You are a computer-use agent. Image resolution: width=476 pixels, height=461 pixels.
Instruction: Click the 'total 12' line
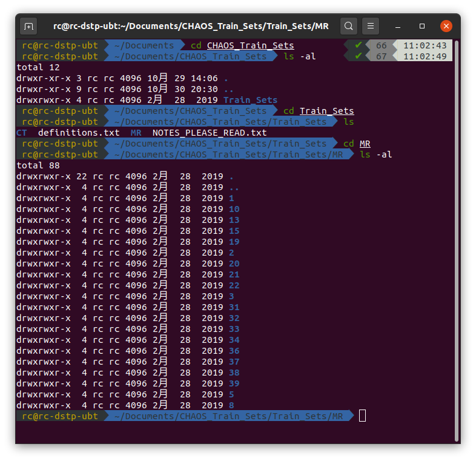point(38,67)
